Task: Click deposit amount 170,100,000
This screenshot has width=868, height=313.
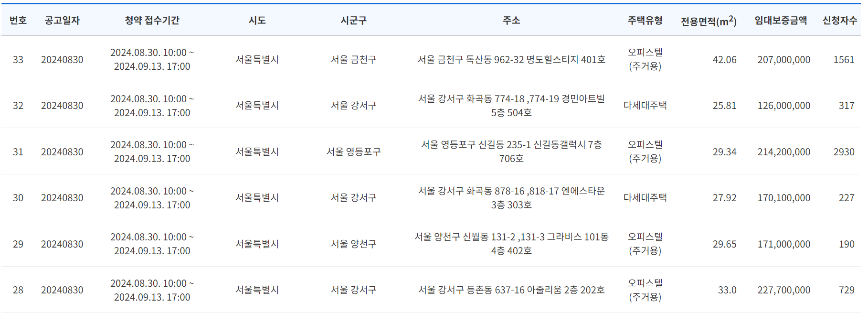Action: (783, 198)
